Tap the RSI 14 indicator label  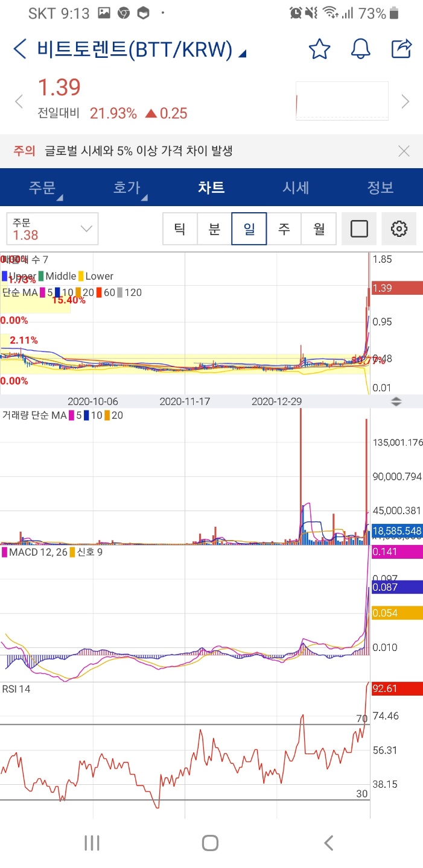16,688
